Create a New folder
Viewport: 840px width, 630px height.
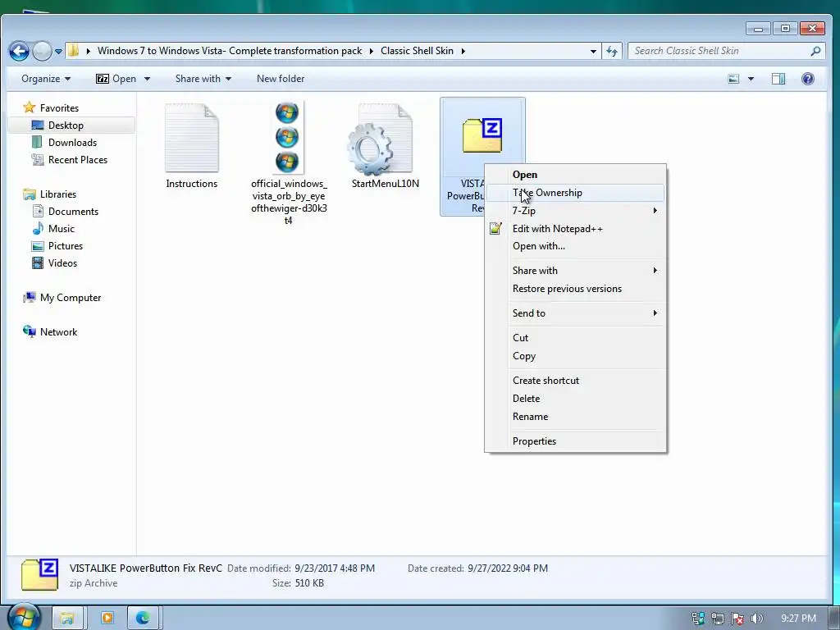pos(281,79)
